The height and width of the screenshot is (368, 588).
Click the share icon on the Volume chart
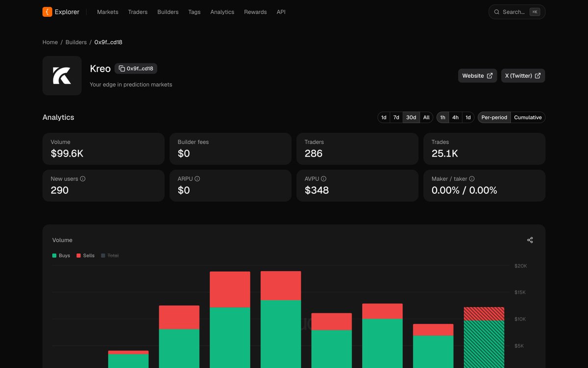(530, 240)
